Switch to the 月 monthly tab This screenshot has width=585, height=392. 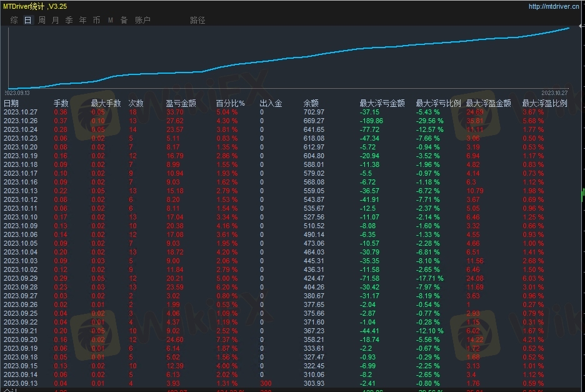tap(55, 20)
